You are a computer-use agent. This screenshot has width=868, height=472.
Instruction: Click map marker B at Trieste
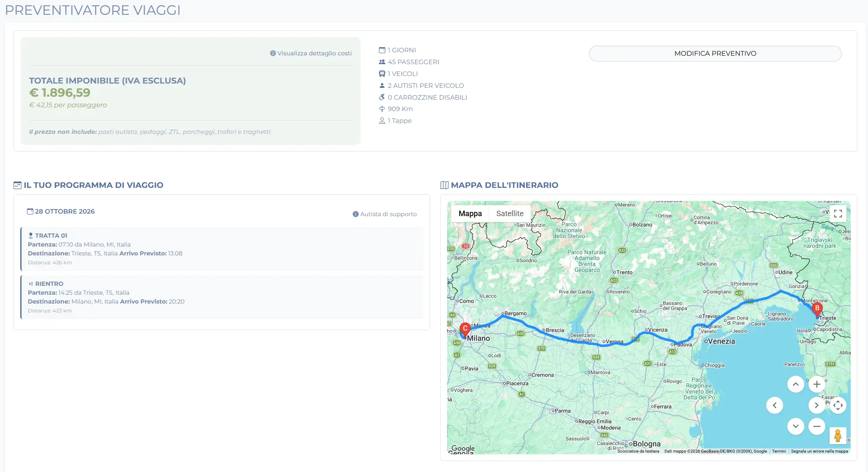click(817, 309)
